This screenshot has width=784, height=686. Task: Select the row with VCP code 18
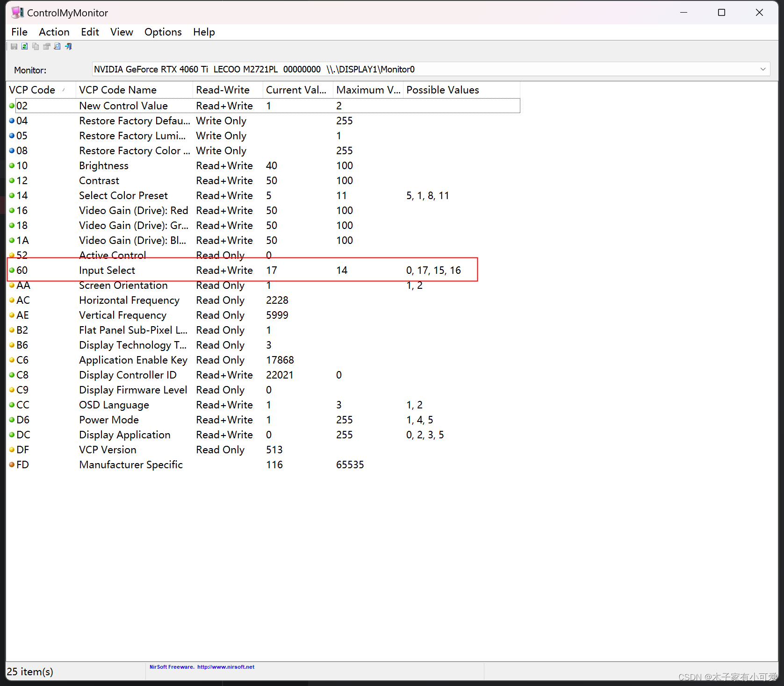tap(264, 225)
